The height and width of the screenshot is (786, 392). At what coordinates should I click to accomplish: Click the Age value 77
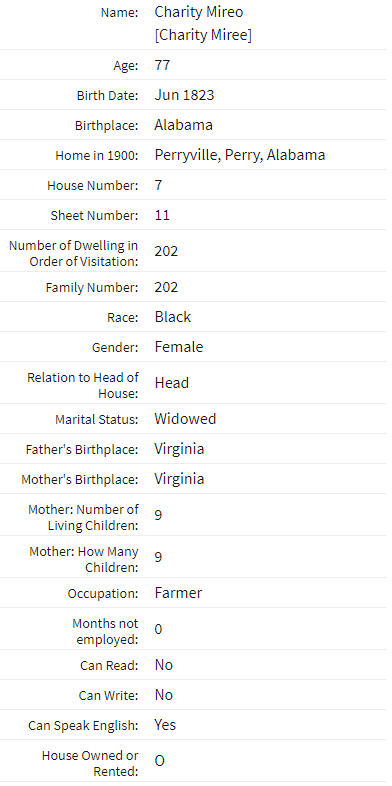tap(162, 65)
